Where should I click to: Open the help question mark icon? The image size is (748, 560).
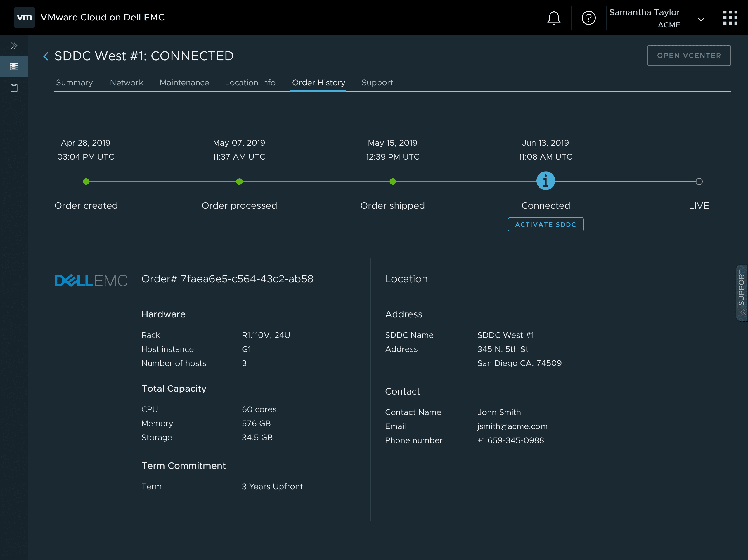point(588,18)
